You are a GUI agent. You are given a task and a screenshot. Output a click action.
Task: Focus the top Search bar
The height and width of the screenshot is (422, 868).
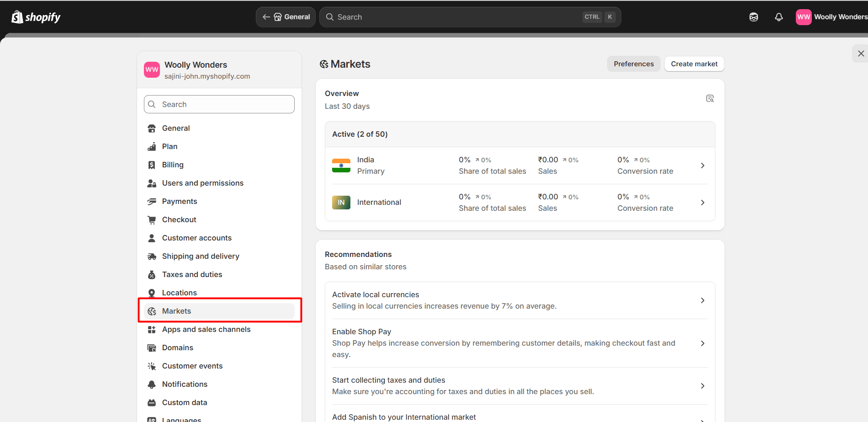coord(470,17)
